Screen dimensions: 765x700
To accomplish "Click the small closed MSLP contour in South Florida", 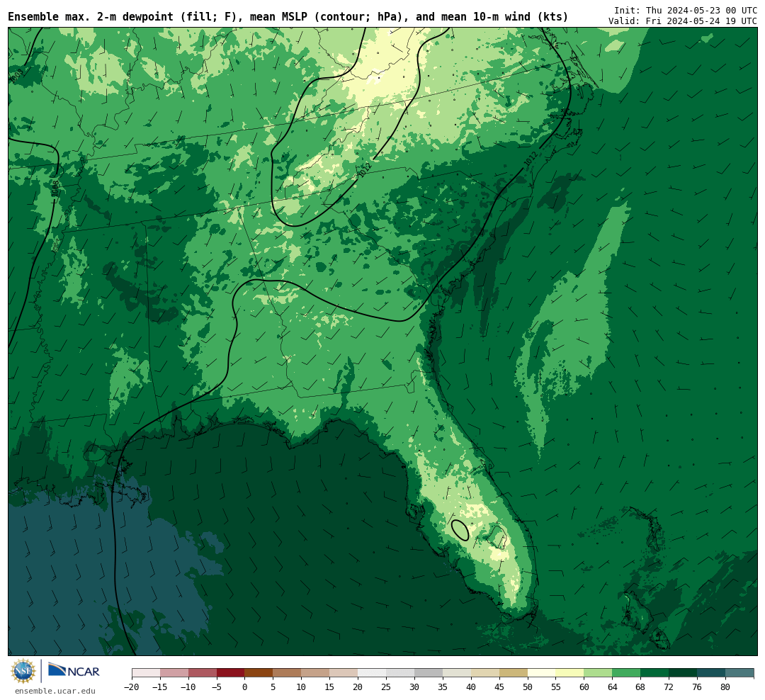I will [x=460, y=530].
